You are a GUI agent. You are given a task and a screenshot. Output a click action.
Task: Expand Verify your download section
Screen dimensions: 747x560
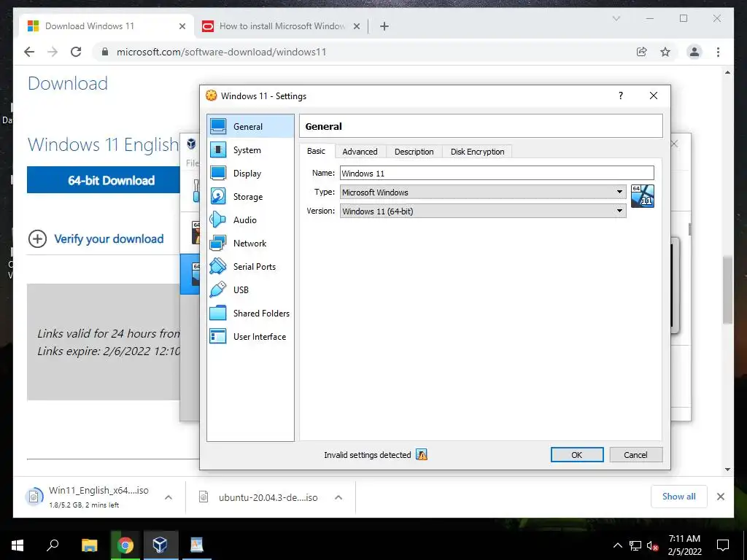click(x=38, y=238)
